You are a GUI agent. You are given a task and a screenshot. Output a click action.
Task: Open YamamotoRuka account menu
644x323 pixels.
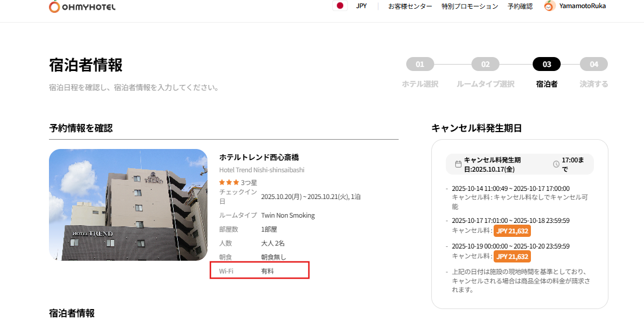(582, 6)
